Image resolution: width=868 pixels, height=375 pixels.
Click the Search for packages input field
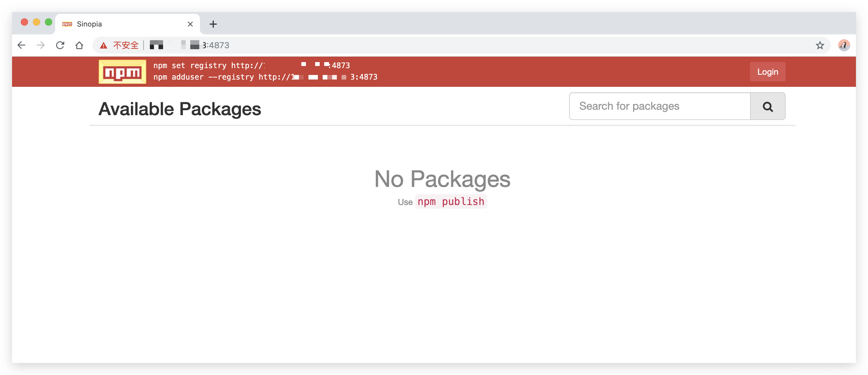pos(660,106)
